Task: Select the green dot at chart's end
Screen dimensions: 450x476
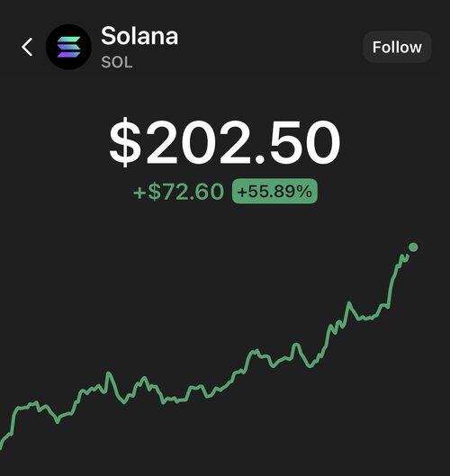Action: click(x=413, y=247)
